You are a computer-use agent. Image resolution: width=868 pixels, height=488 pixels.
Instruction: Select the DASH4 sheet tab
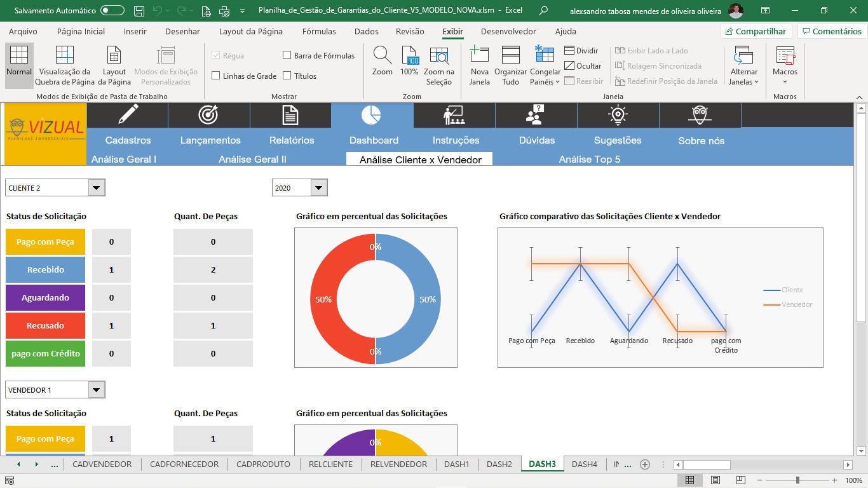584,464
